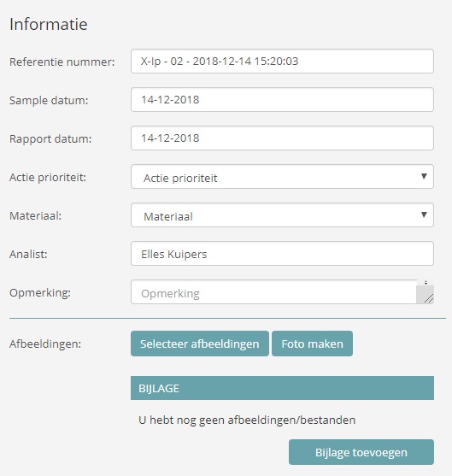The height and width of the screenshot is (476, 452).
Task: Expand the Materiaal dropdown list
Action: pyautogui.click(x=282, y=215)
